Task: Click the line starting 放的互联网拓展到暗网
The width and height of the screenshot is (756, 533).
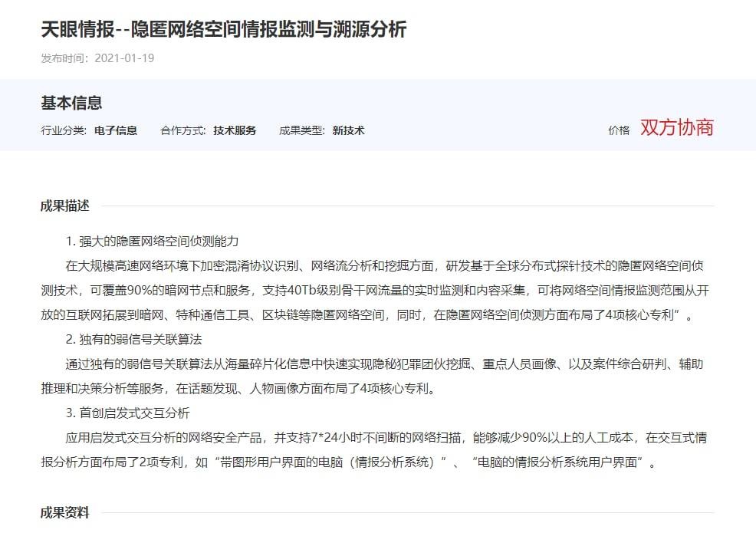Action: click(367, 315)
